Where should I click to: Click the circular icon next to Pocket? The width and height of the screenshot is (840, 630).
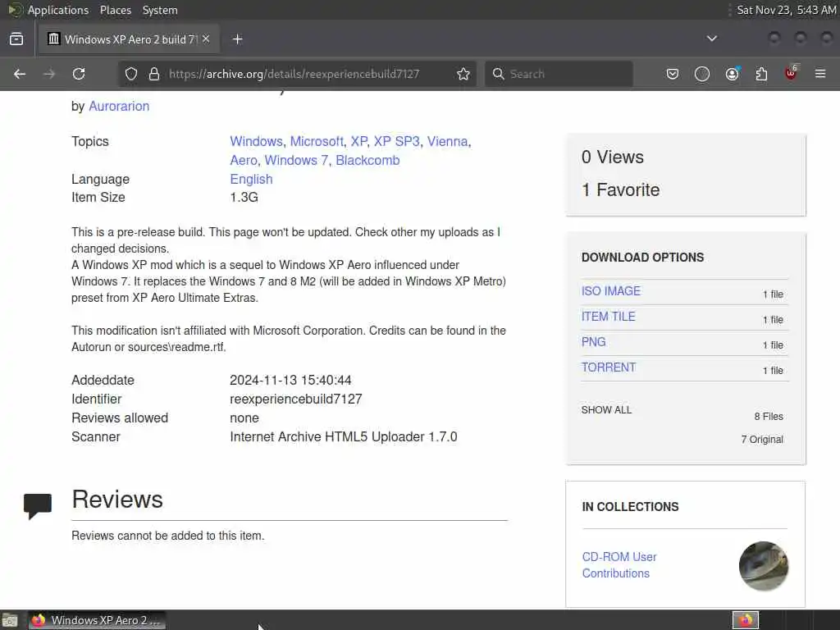702,74
